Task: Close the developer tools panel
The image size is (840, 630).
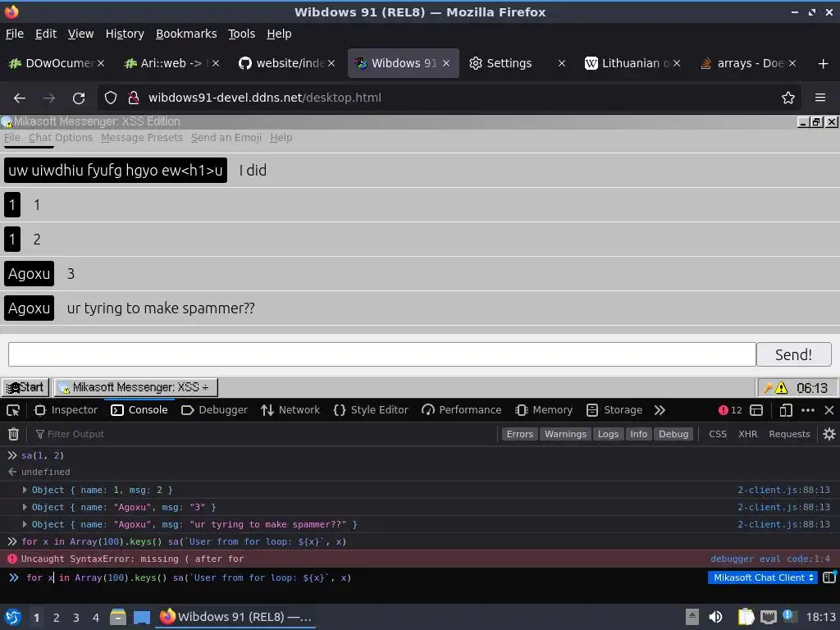Action: [x=829, y=410]
